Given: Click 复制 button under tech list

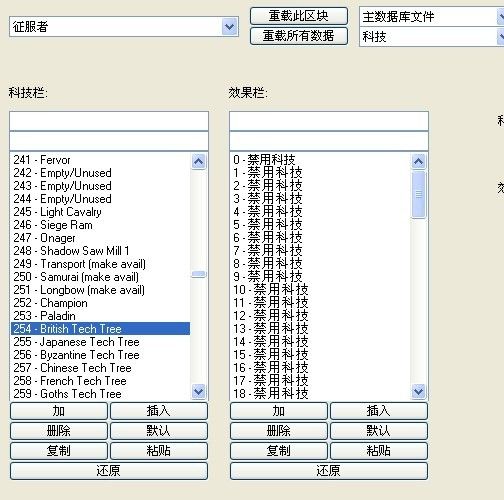Looking at the screenshot, I should tap(59, 451).
